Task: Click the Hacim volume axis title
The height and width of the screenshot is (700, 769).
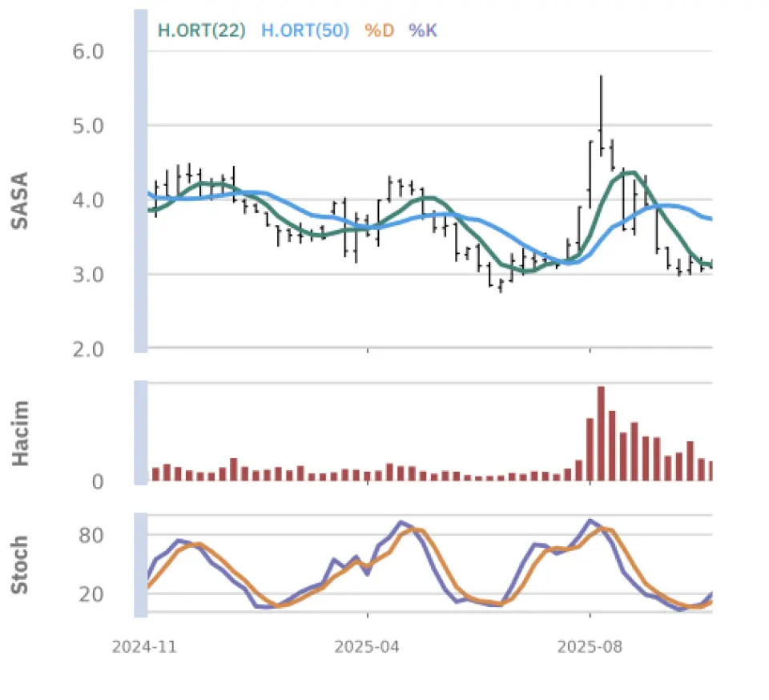Action: tap(21, 432)
